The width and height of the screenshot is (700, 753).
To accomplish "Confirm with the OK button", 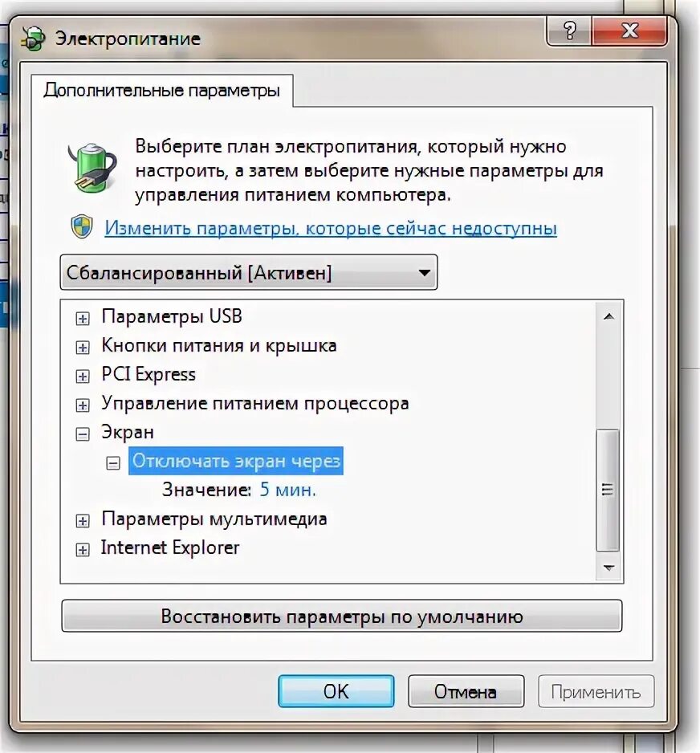I will [x=336, y=691].
